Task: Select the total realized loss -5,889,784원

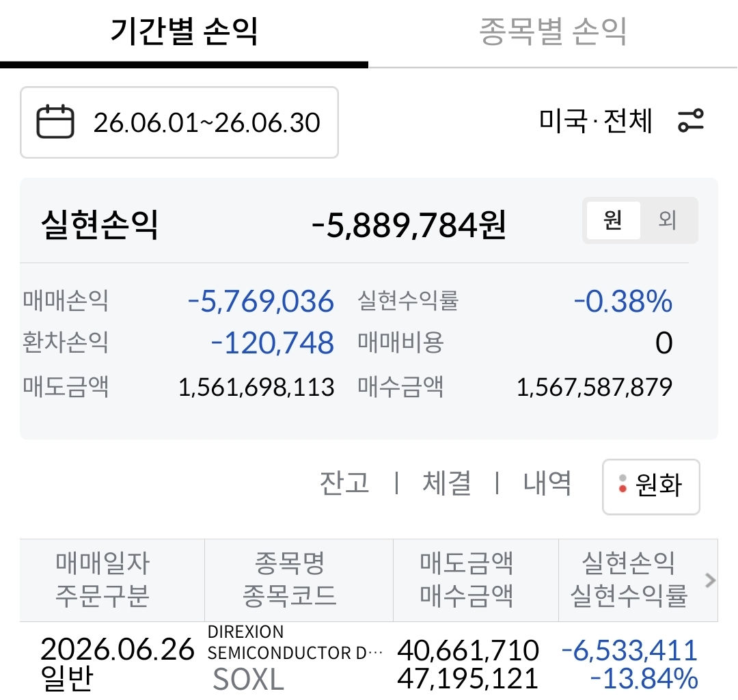Action: [409, 225]
